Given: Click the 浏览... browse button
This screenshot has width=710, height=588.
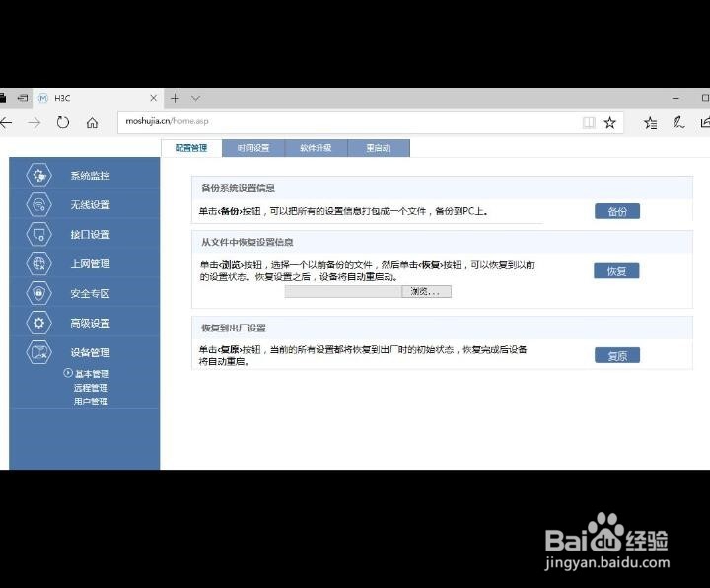Looking at the screenshot, I should point(426,292).
